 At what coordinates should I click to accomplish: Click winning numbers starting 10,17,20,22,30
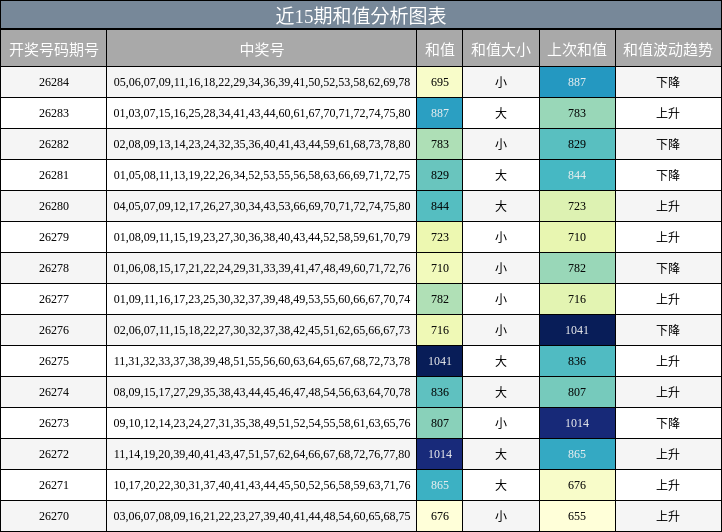[262, 485]
